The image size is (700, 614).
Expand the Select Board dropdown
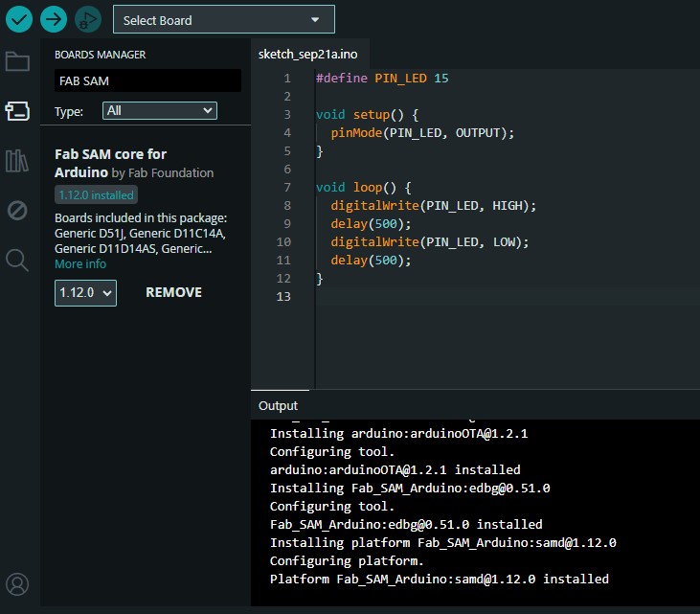tap(223, 20)
